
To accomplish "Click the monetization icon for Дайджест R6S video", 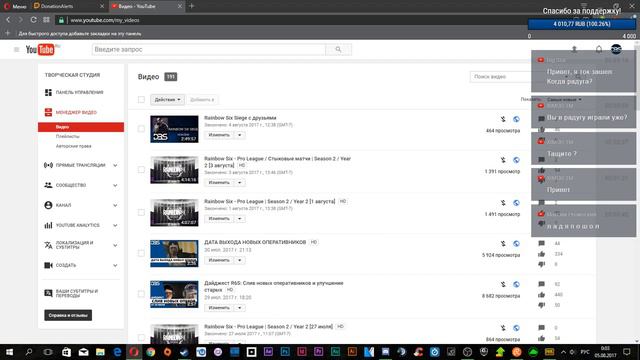I will tap(503, 284).
